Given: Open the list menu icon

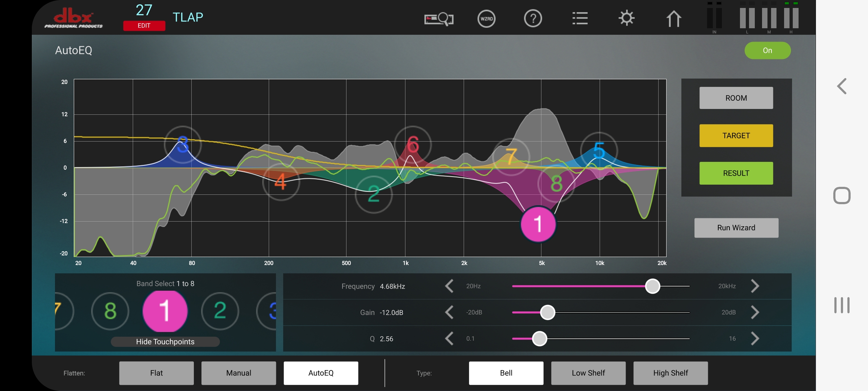Looking at the screenshot, I should [x=580, y=18].
